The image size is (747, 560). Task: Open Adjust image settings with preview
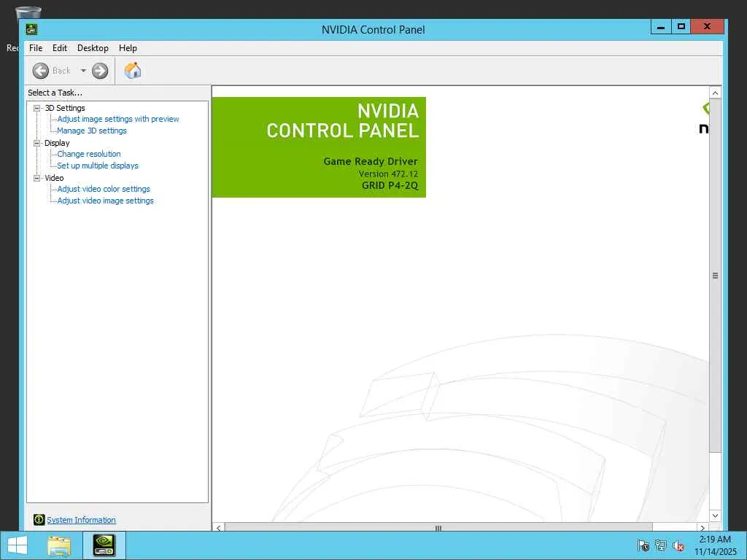tap(118, 119)
